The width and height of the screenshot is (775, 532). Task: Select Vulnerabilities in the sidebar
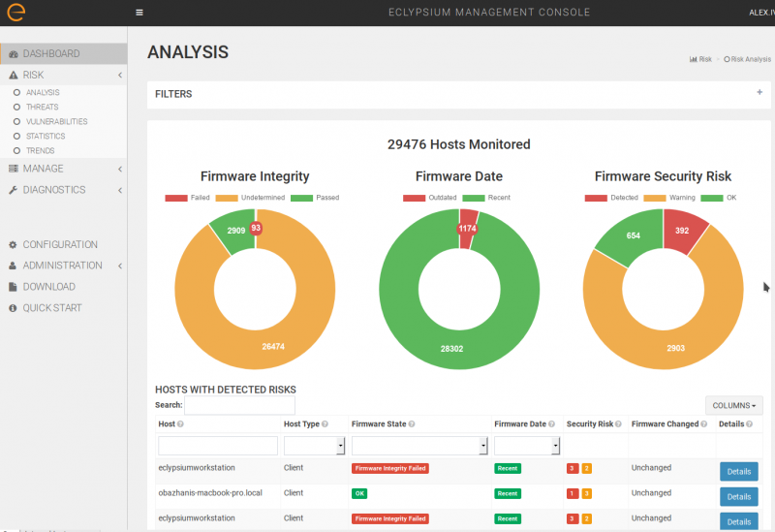click(56, 122)
